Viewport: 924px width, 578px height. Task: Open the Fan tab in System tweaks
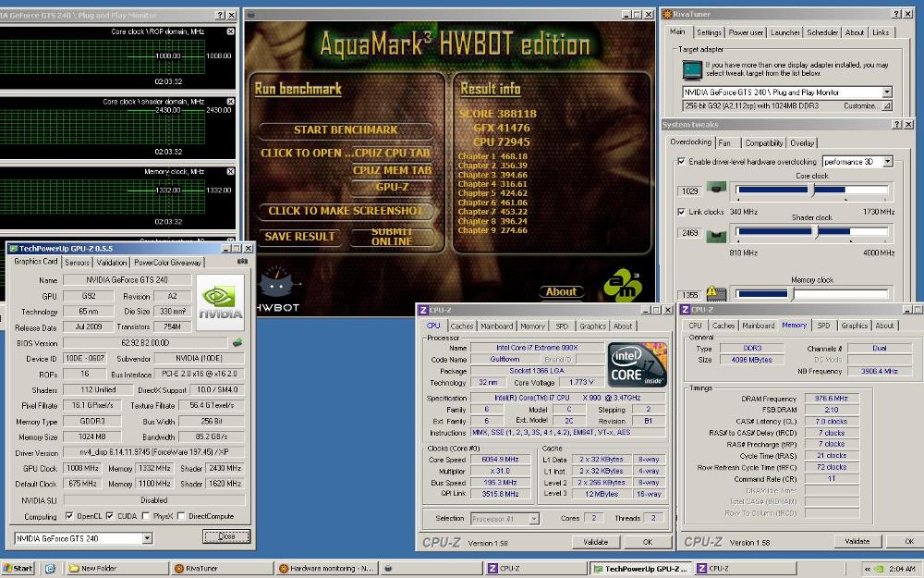pyautogui.click(x=724, y=143)
